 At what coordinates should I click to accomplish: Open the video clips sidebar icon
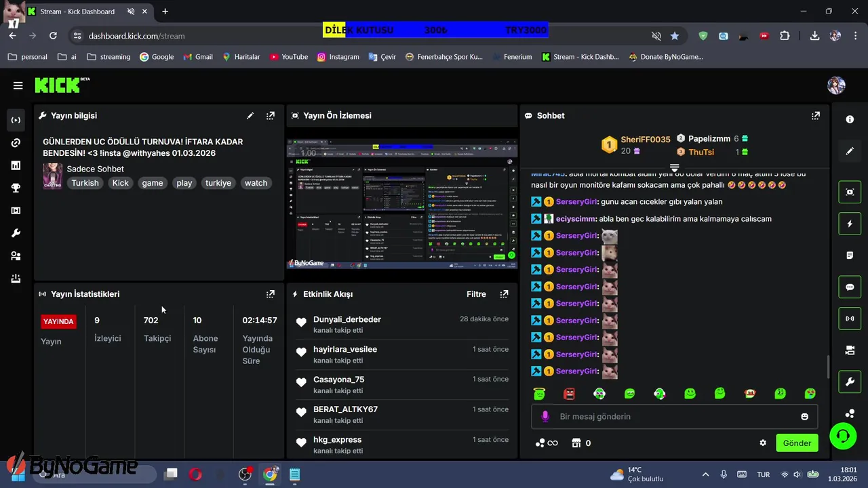pos(16,211)
